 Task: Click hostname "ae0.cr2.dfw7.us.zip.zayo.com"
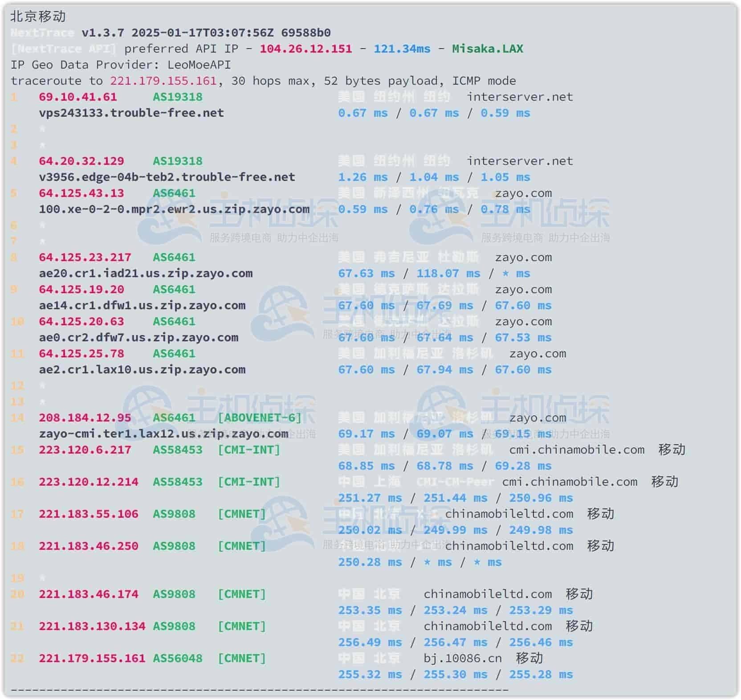point(138,337)
